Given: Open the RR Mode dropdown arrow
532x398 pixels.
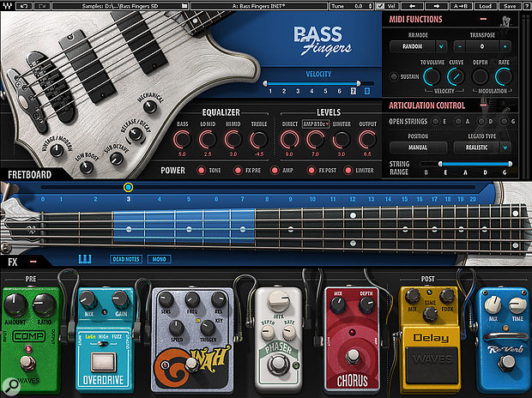Looking at the screenshot, I should [441, 46].
